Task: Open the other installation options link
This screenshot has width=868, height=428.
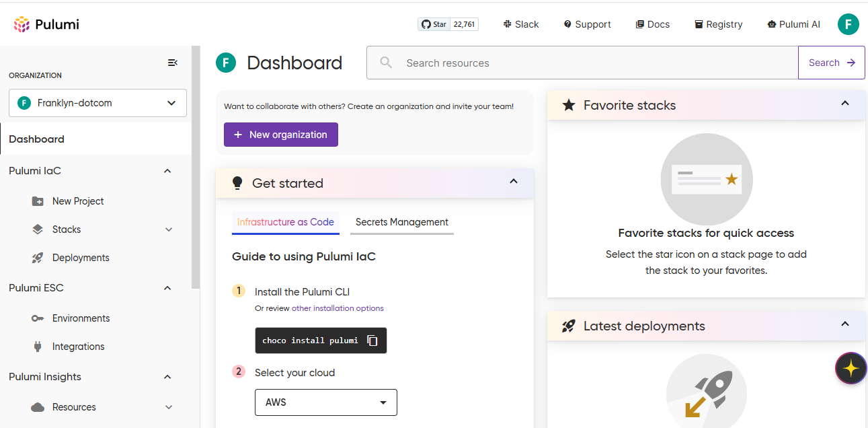Action: [x=338, y=308]
